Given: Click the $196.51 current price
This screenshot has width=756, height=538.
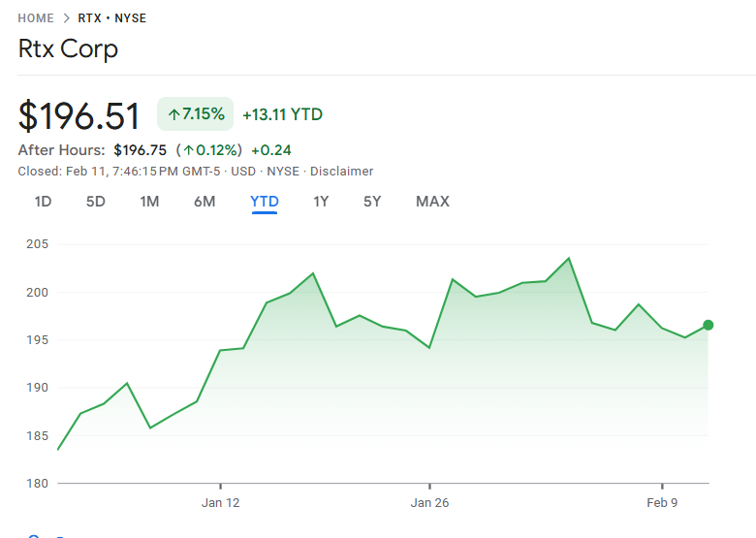Looking at the screenshot, I should 79,116.
